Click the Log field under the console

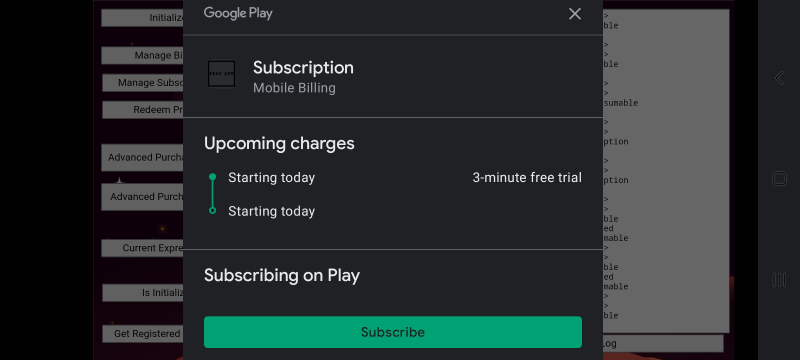coord(663,344)
